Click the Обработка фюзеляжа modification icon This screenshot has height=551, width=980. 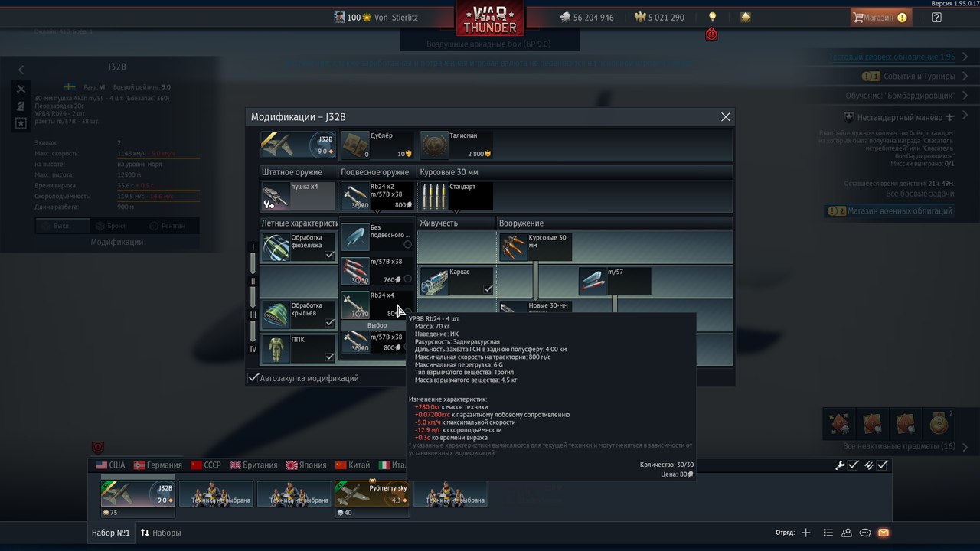click(x=276, y=246)
